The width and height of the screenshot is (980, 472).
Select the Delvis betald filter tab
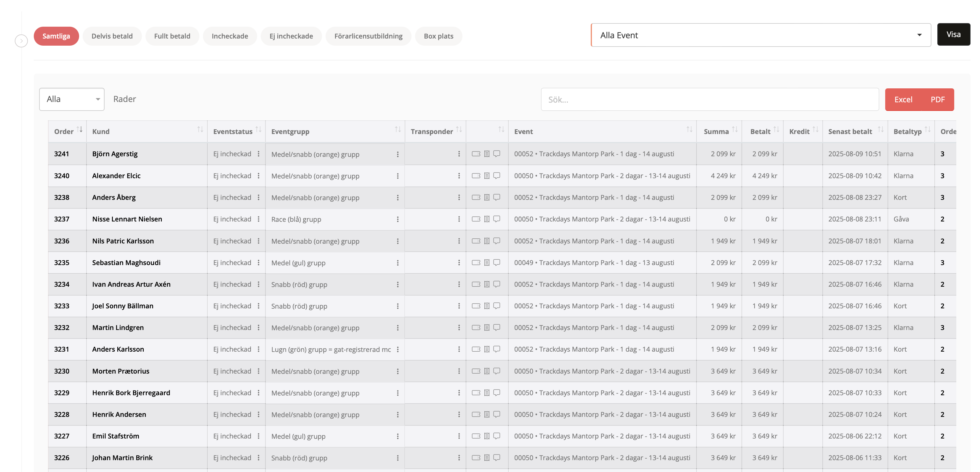[112, 36]
